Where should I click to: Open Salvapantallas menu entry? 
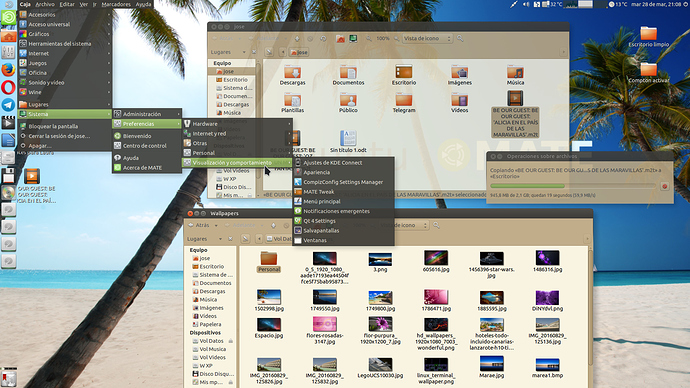[343, 231]
